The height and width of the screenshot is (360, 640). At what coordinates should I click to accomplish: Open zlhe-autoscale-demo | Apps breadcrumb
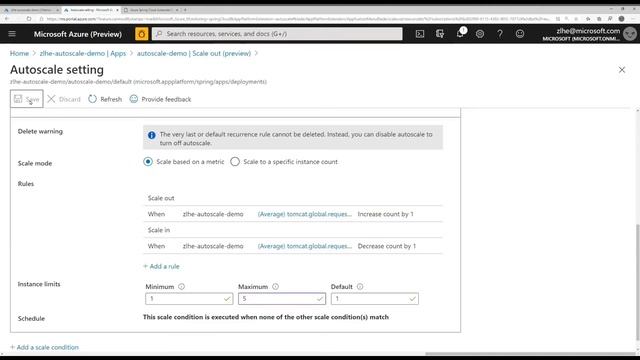tap(83, 53)
